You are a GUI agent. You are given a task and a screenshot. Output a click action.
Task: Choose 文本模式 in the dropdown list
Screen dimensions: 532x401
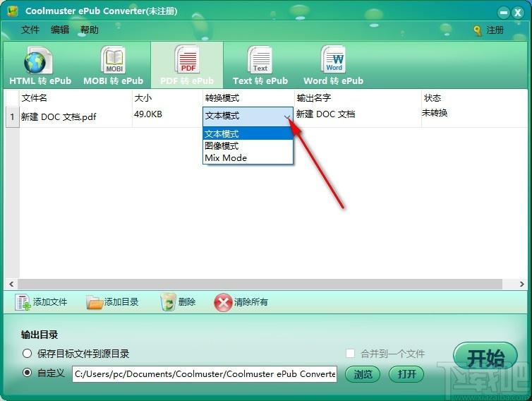(x=248, y=133)
